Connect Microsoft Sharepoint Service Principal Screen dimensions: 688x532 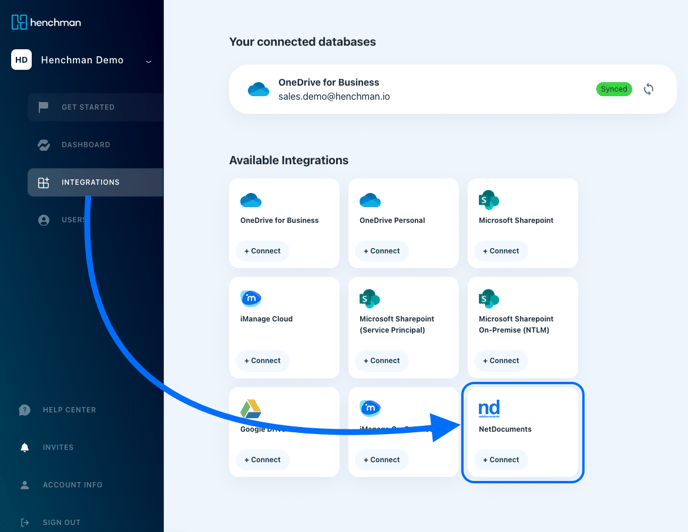pyautogui.click(x=382, y=360)
